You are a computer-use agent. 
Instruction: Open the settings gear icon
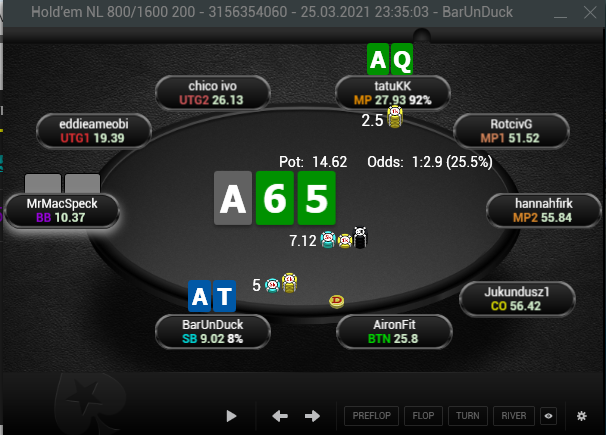(x=582, y=416)
